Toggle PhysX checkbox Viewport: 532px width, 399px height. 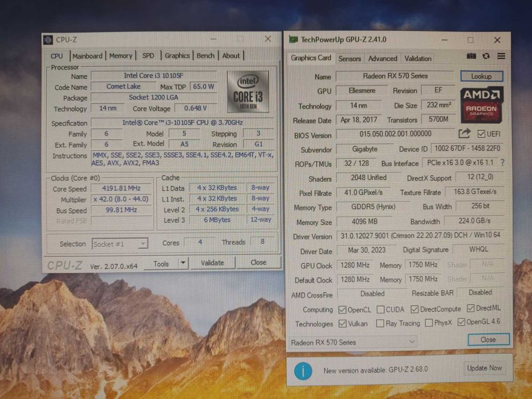tap(429, 322)
